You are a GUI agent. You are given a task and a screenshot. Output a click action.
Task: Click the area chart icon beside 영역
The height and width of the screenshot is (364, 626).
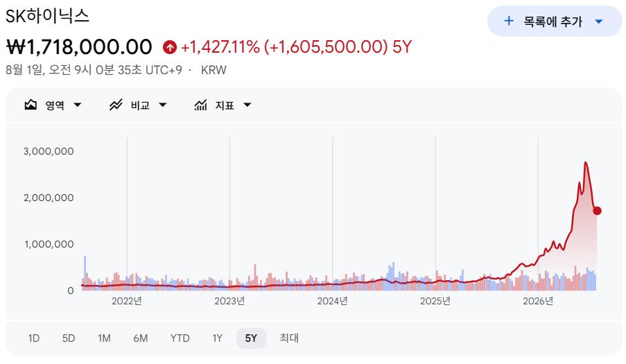coord(31,105)
